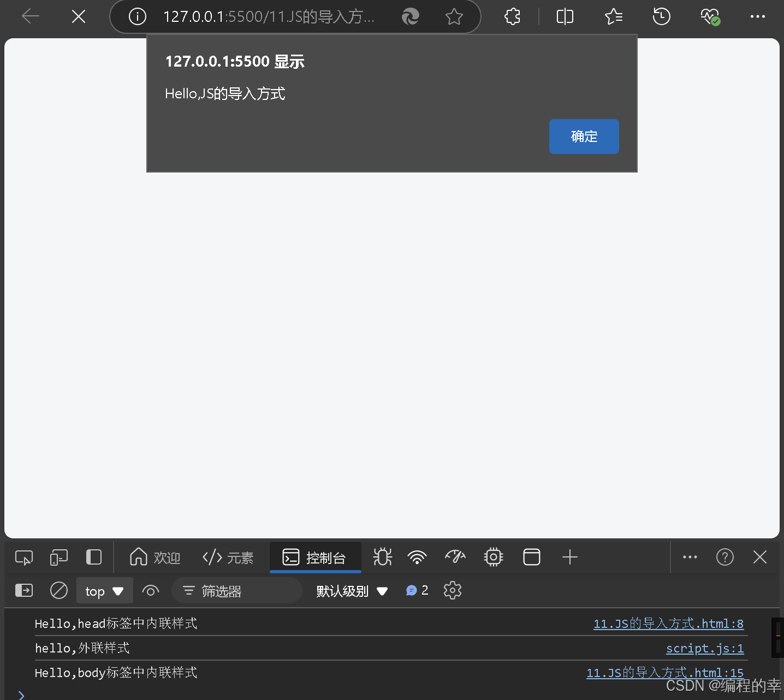Open console settings gear
The height and width of the screenshot is (700, 784).
pos(453,590)
